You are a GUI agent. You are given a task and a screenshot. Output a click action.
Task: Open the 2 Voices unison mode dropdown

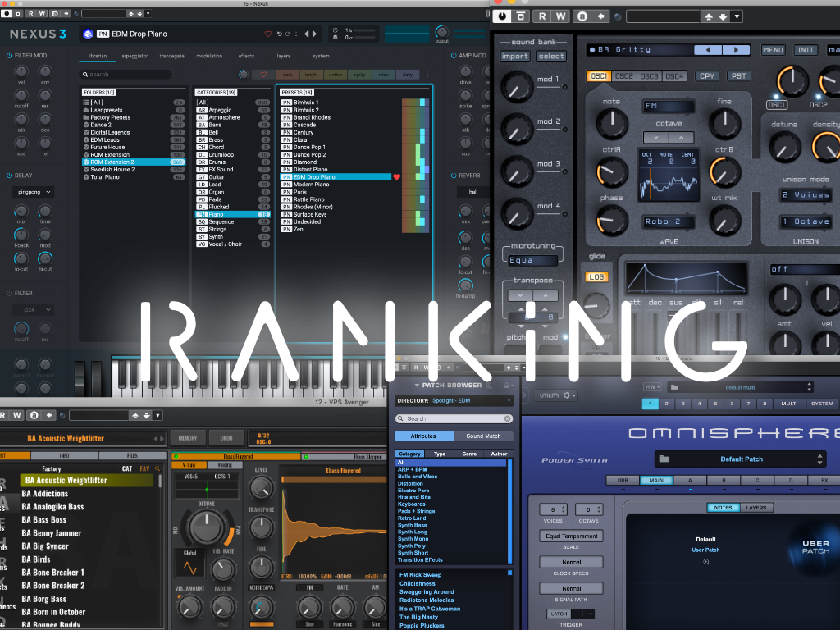pos(806,195)
